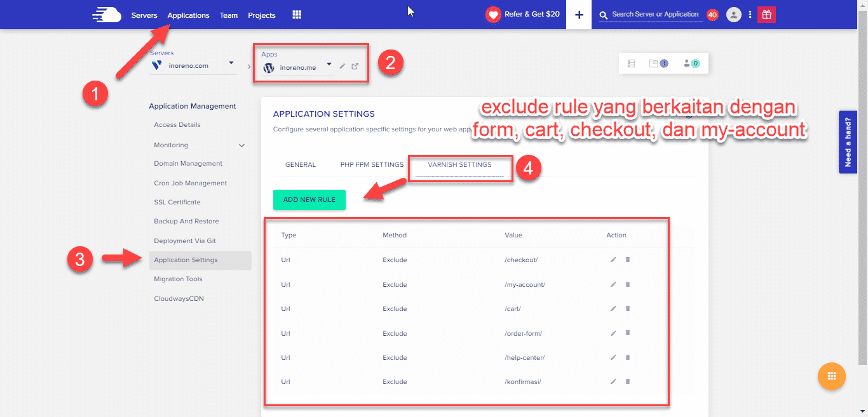Screen dimensions: 868x417
Task: Switch to the General tab
Action: click(301, 165)
